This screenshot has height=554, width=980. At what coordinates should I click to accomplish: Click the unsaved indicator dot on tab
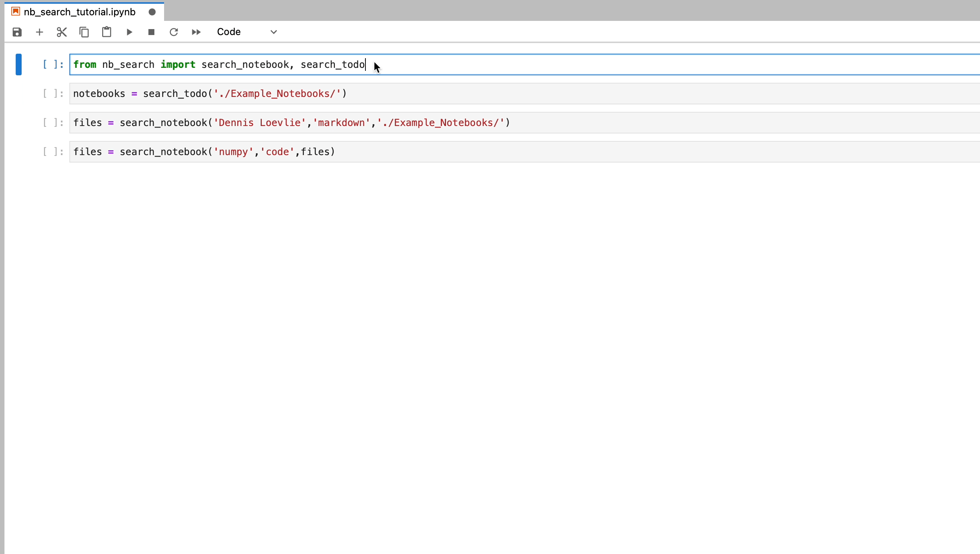click(152, 12)
